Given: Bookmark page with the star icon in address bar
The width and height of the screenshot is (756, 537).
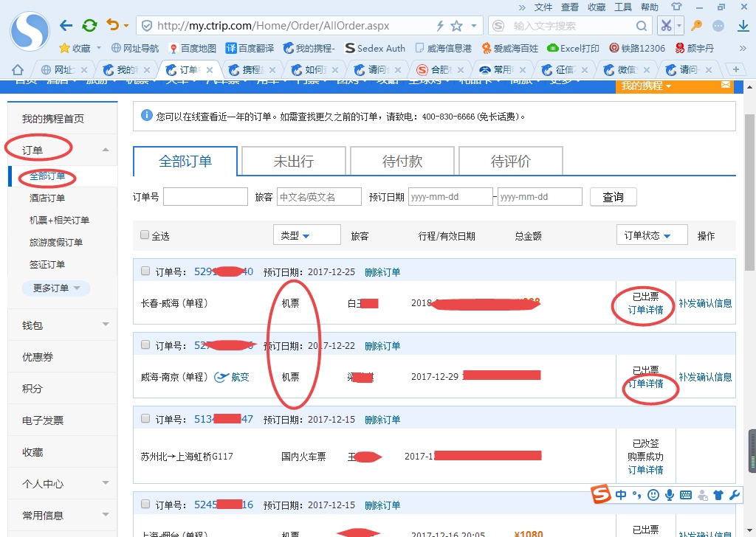Looking at the screenshot, I should point(456,26).
